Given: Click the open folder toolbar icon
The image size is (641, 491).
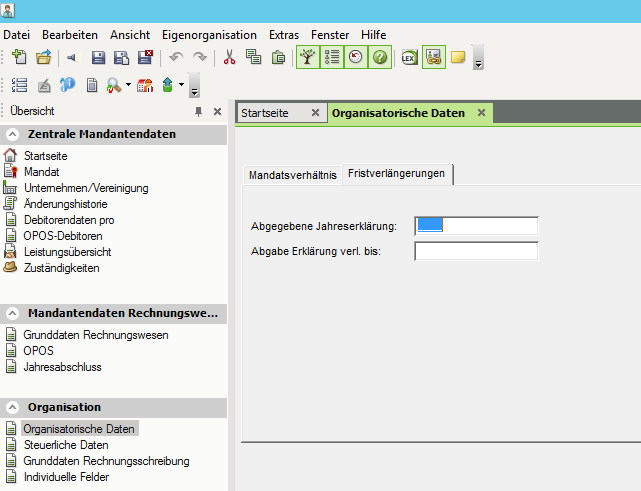Looking at the screenshot, I should [x=43, y=58].
